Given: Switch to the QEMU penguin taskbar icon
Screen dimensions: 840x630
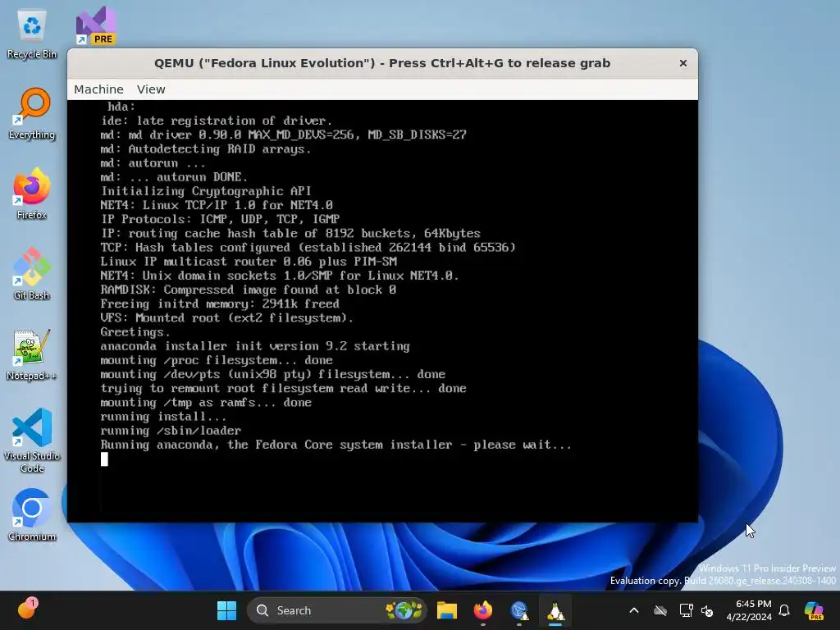Looking at the screenshot, I should (555, 610).
